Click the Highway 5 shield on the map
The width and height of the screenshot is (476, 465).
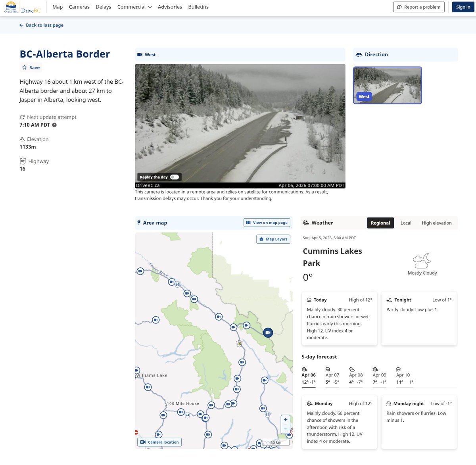pyautogui.click(x=239, y=344)
